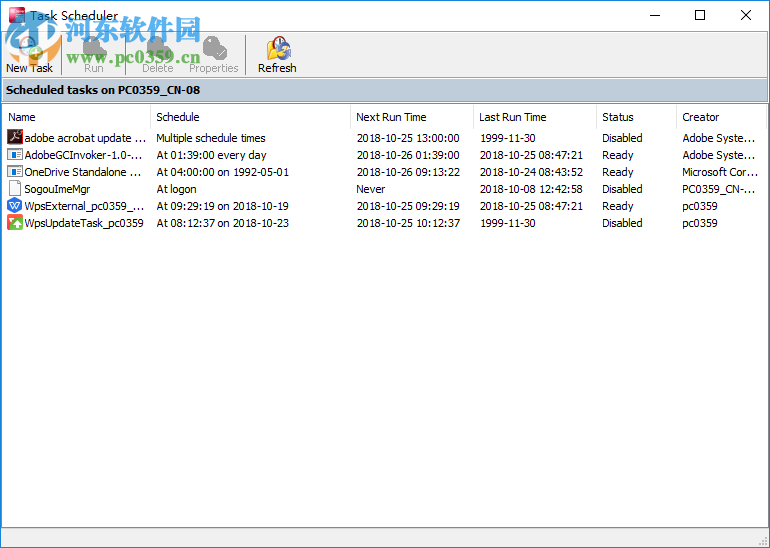
Task: Sort by the Creator column header
Action: click(721, 117)
